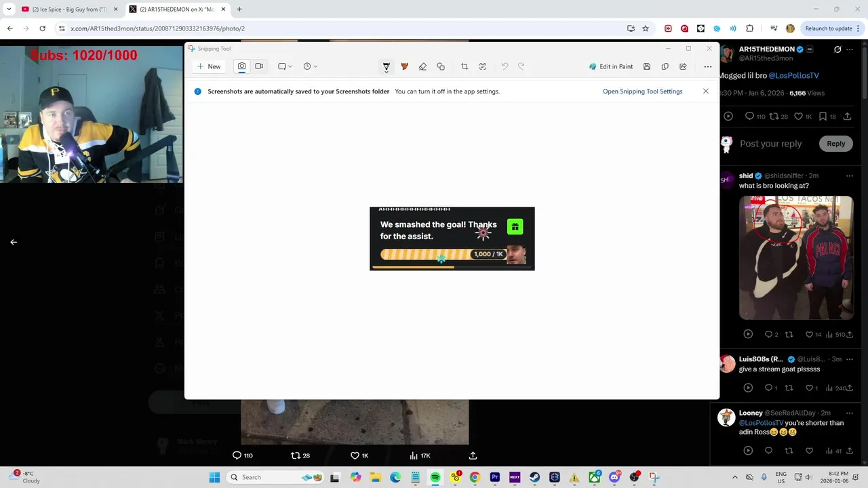Switch Snipping Tool to screenshot camera mode
This screenshot has width=868, height=488.
tap(241, 66)
